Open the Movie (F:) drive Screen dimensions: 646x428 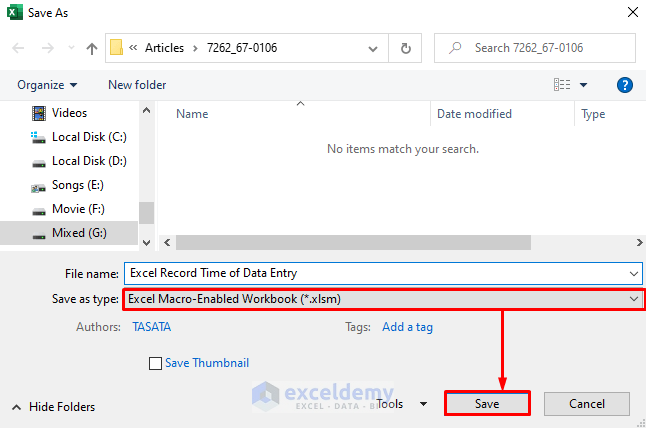(x=78, y=209)
